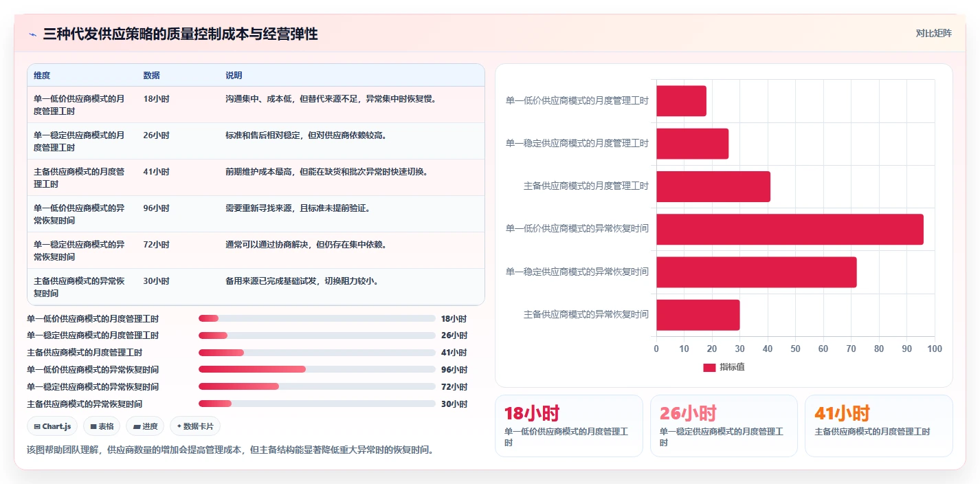Click the 41小时 value cell in the table
Viewport: 980px width, 484px height.
pyautogui.click(x=156, y=172)
